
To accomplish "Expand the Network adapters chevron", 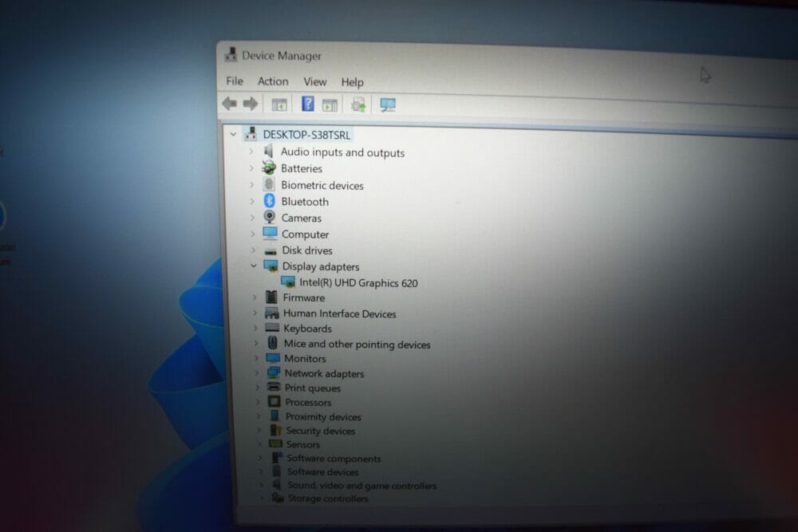I will tap(256, 372).
